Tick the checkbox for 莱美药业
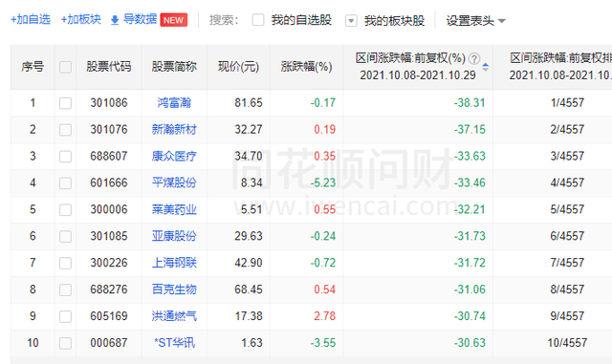 click(65, 210)
